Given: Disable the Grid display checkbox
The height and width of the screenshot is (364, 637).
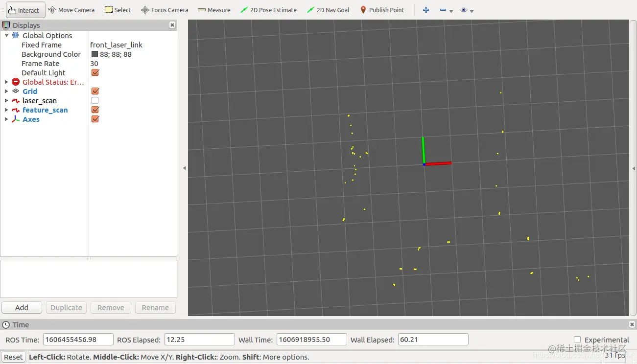Looking at the screenshot, I should 95,91.
